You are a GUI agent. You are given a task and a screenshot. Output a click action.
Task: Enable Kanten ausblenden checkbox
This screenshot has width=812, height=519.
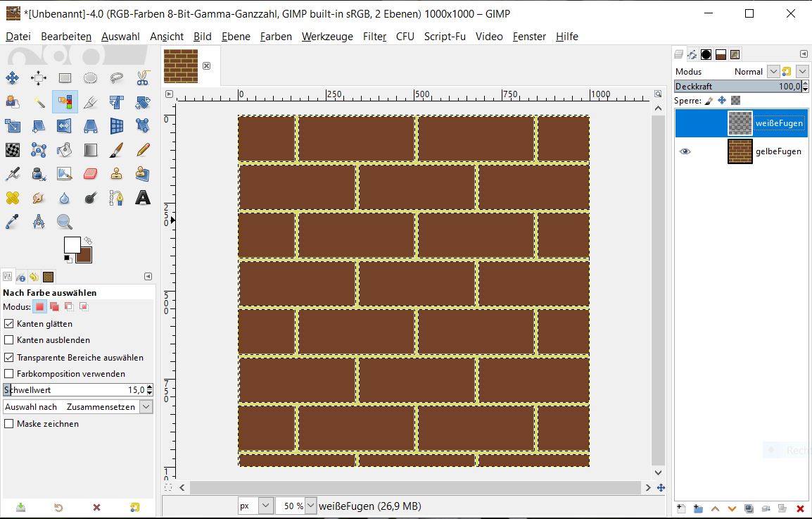9,340
